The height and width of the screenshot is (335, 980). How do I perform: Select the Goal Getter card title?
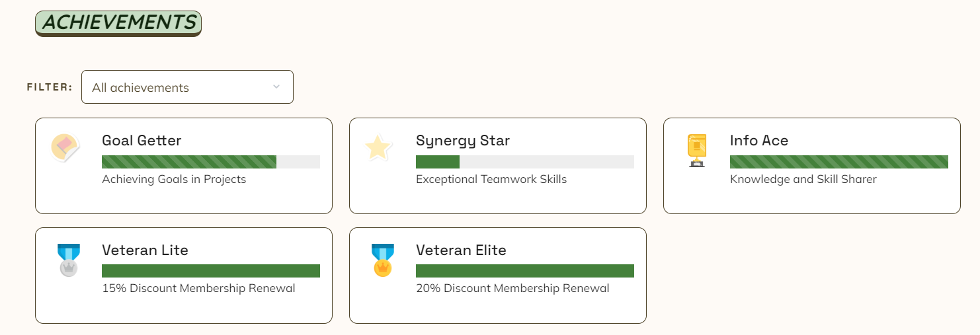pos(142,141)
